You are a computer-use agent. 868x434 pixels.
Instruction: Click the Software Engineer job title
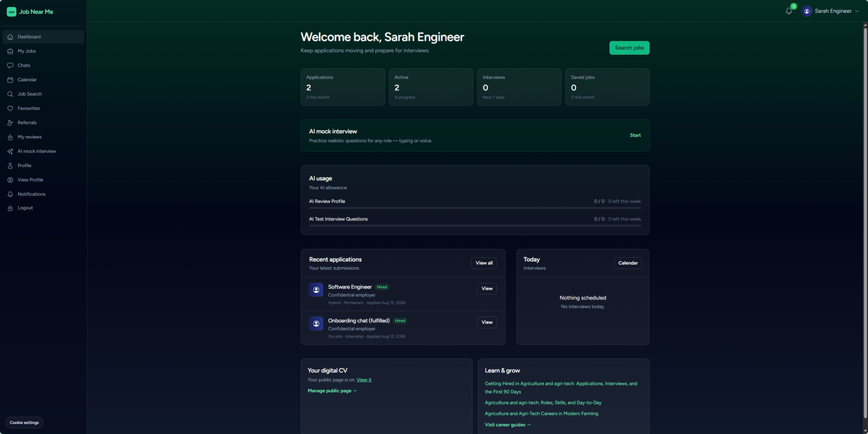pyautogui.click(x=350, y=287)
